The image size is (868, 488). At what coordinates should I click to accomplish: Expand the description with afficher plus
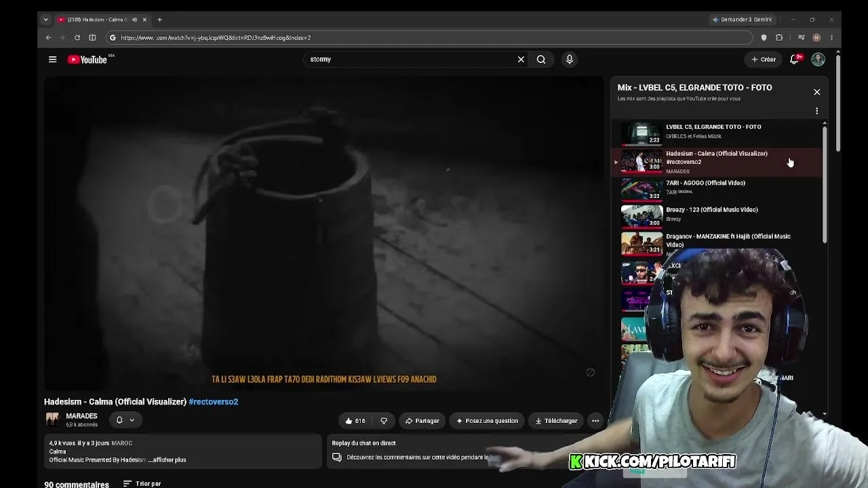pyautogui.click(x=167, y=460)
